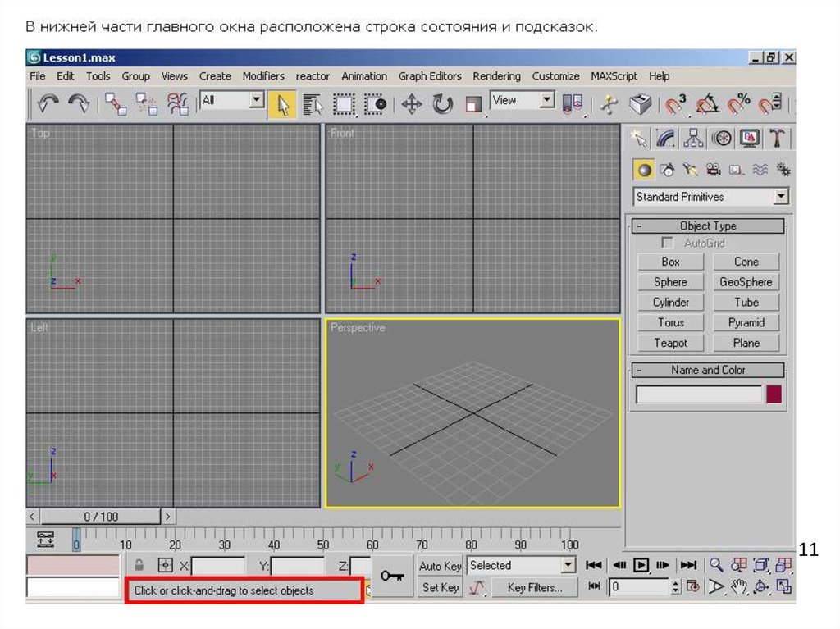Open the Utilities hammer panel
840x629 pixels.
pyautogui.click(x=777, y=139)
